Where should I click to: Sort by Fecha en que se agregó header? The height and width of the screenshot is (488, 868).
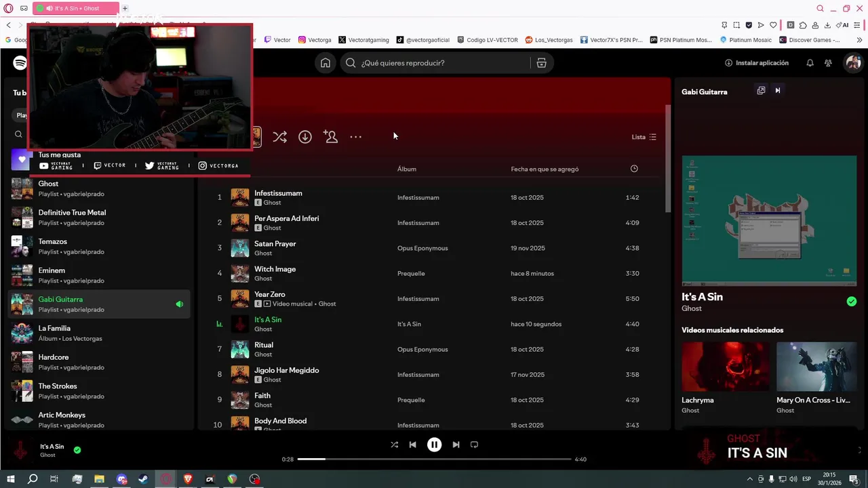pyautogui.click(x=545, y=169)
